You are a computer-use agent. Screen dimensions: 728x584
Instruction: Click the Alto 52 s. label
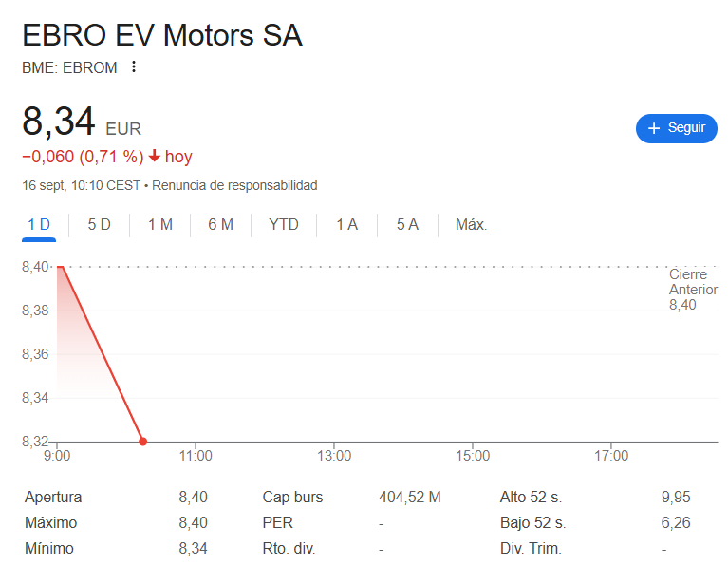(532, 497)
